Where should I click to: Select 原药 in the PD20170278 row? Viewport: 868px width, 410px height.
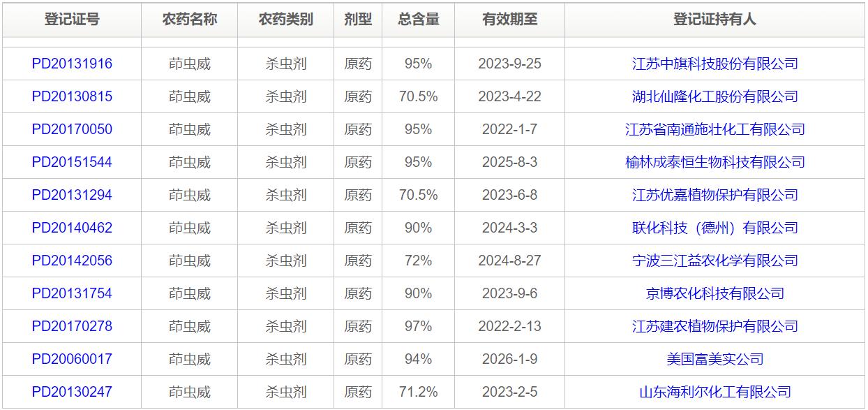tap(358, 326)
